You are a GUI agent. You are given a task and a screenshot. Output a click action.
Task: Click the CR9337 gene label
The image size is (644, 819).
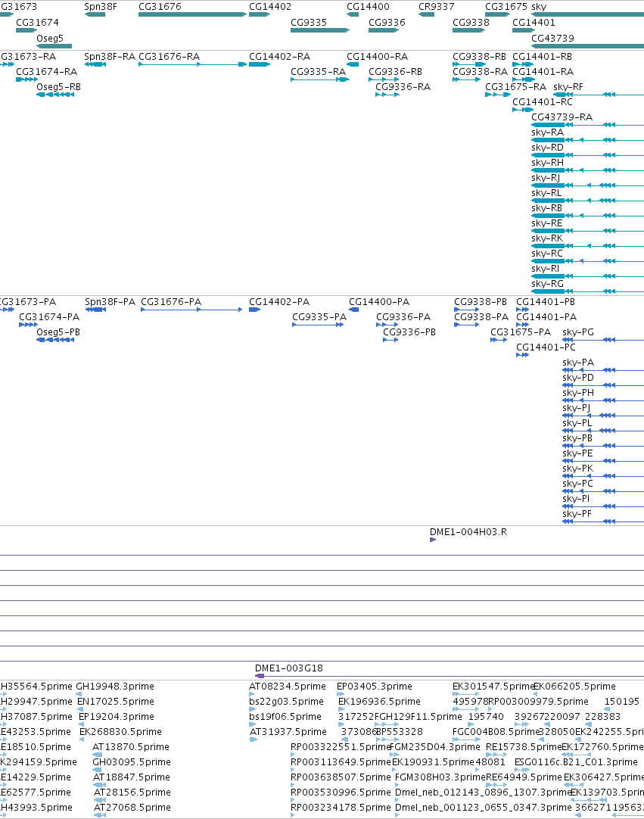click(436, 7)
